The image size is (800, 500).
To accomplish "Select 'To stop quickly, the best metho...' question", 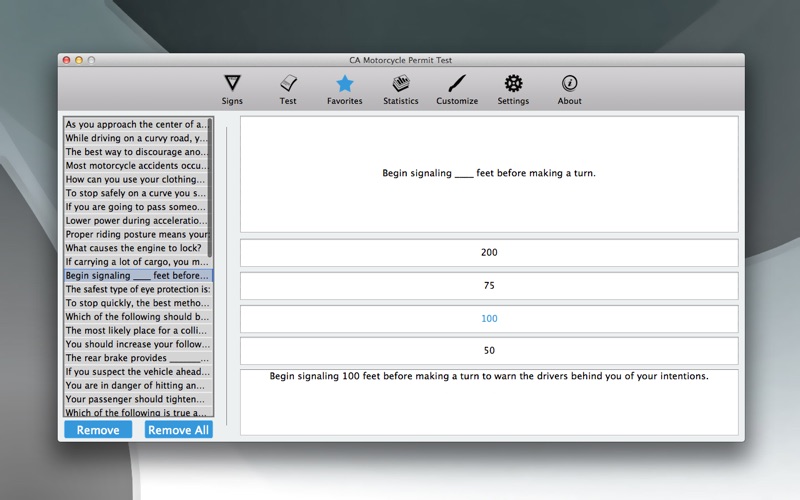I will click(x=138, y=303).
